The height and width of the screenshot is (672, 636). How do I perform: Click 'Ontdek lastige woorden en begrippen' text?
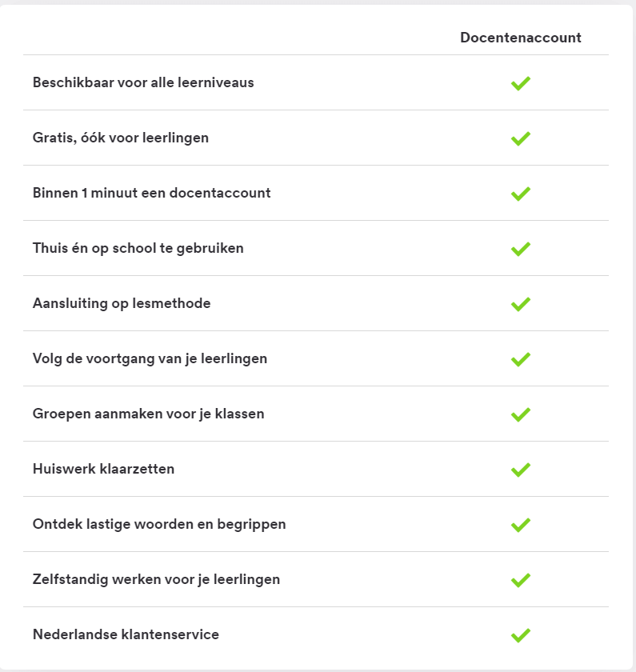coord(159,524)
